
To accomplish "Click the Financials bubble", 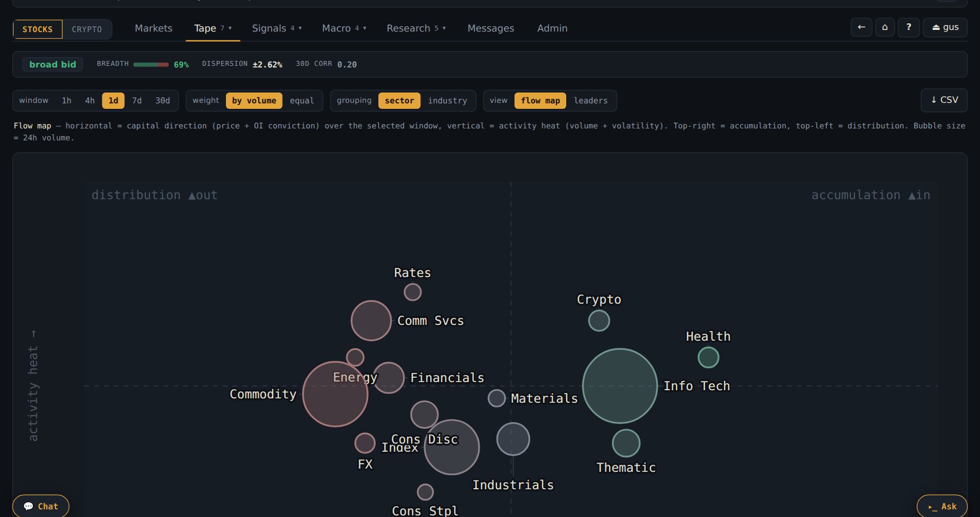I will [x=389, y=378].
